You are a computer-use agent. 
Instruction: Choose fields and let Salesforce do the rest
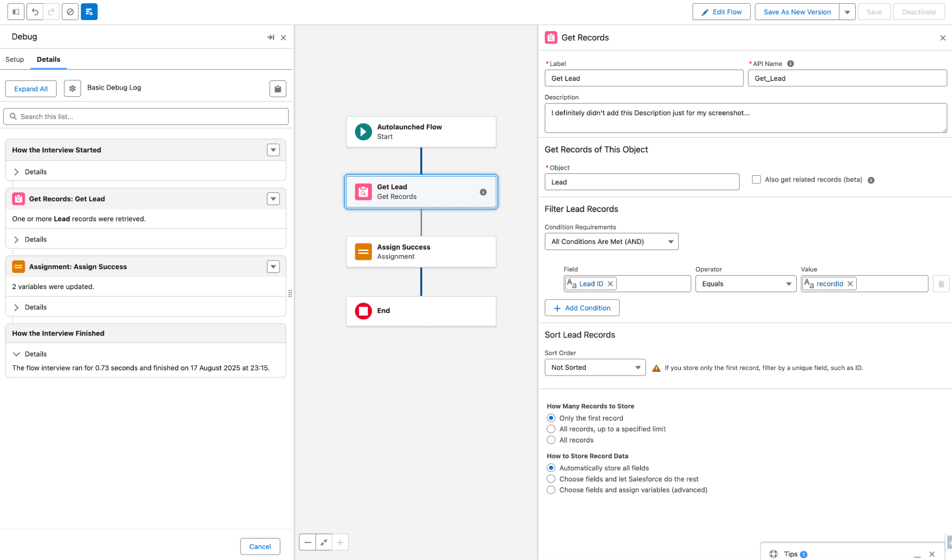551,479
